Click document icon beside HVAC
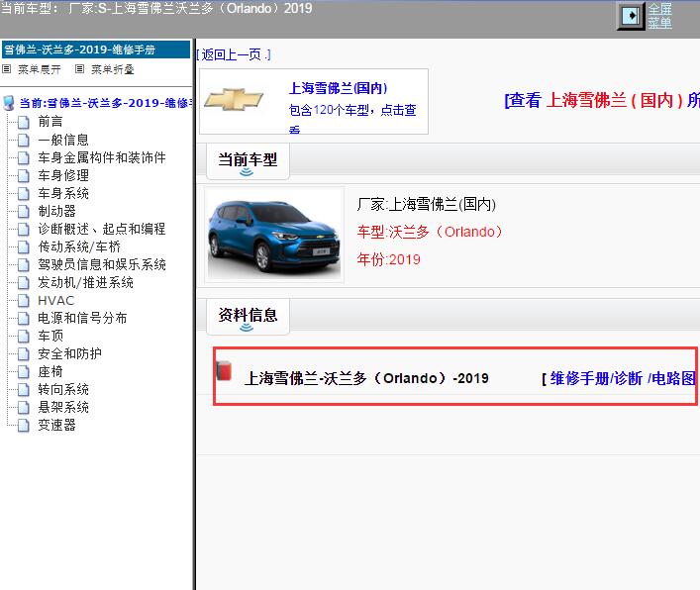 [24, 300]
